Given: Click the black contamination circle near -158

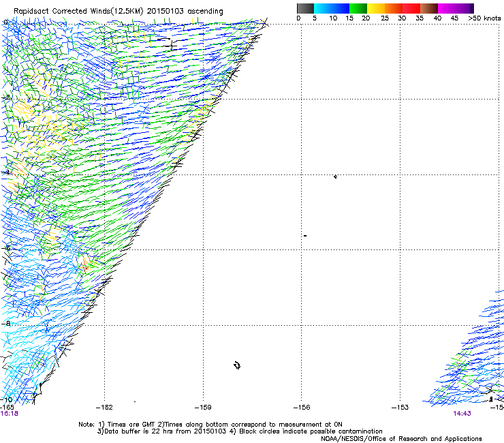Looking at the screenshot, I should point(237,365).
